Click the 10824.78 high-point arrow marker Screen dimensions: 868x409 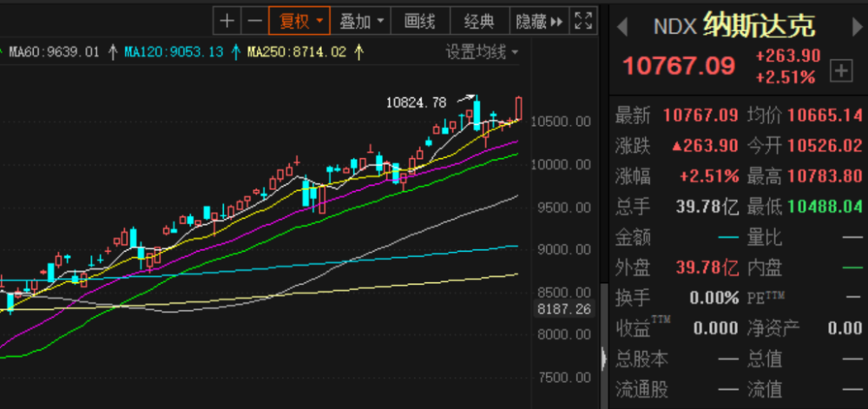[465, 99]
